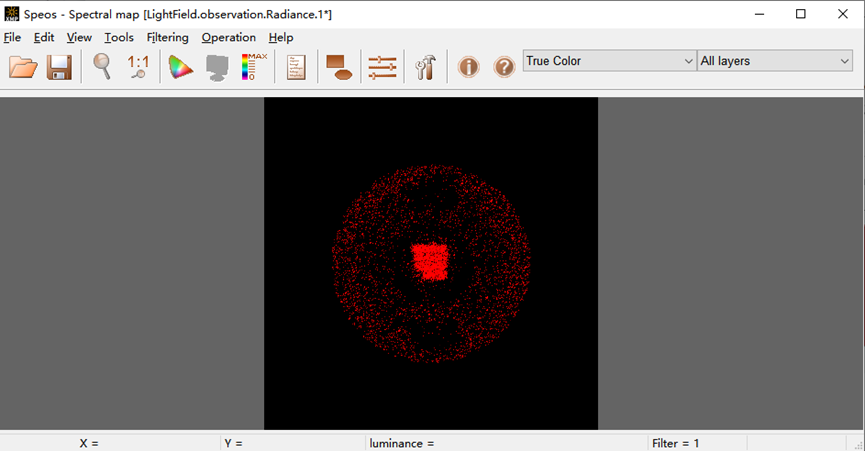Expand the All layers dropdown
Screen dimensions: 865x451
[775, 61]
